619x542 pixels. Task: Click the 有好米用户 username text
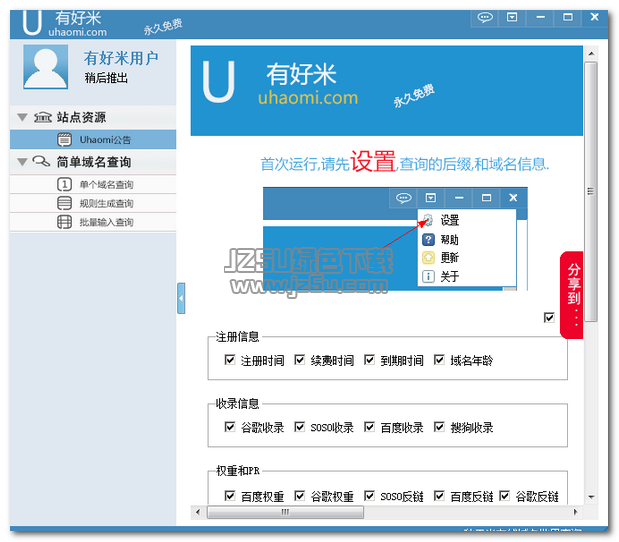[x=121, y=58]
